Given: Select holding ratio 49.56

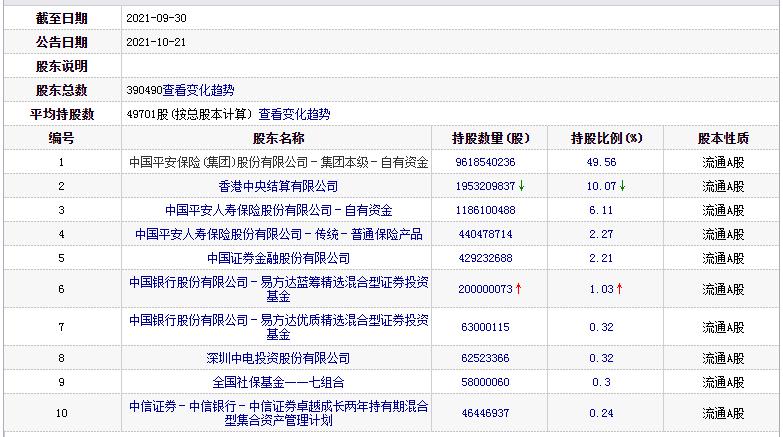Looking at the screenshot, I should pyautogui.click(x=601, y=162).
